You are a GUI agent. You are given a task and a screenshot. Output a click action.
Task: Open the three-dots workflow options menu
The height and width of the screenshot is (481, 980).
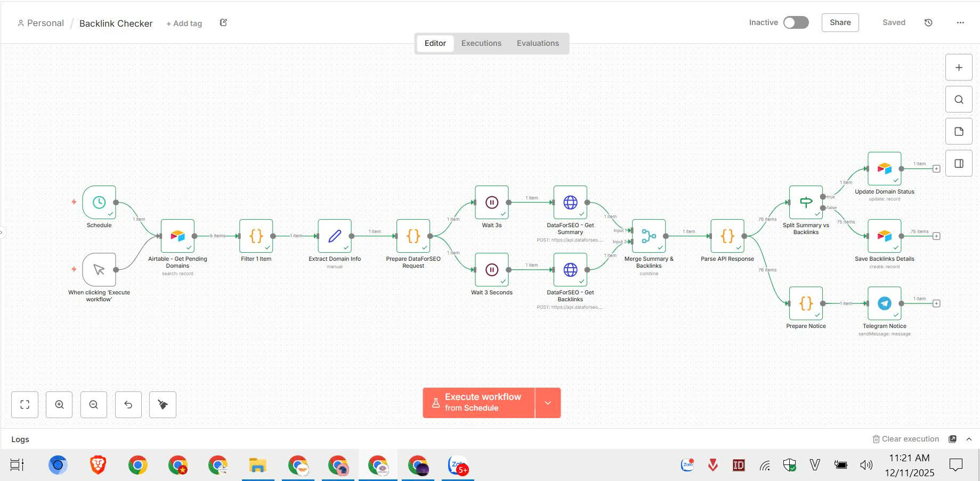960,22
